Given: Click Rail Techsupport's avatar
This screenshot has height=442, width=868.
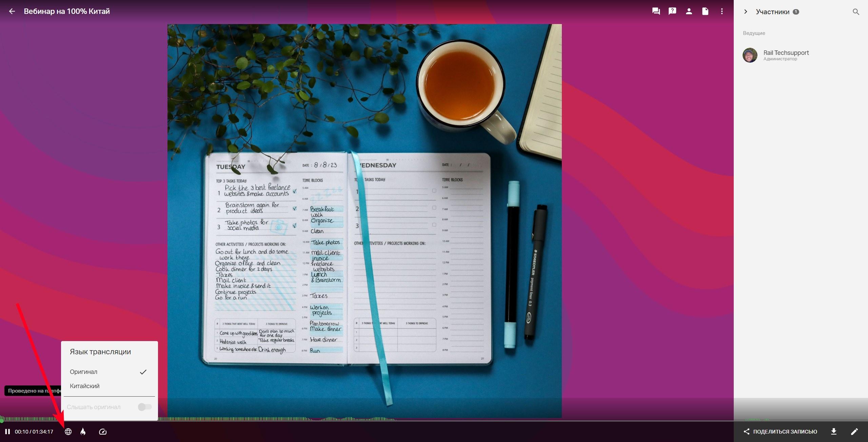Looking at the screenshot, I should pos(750,55).
